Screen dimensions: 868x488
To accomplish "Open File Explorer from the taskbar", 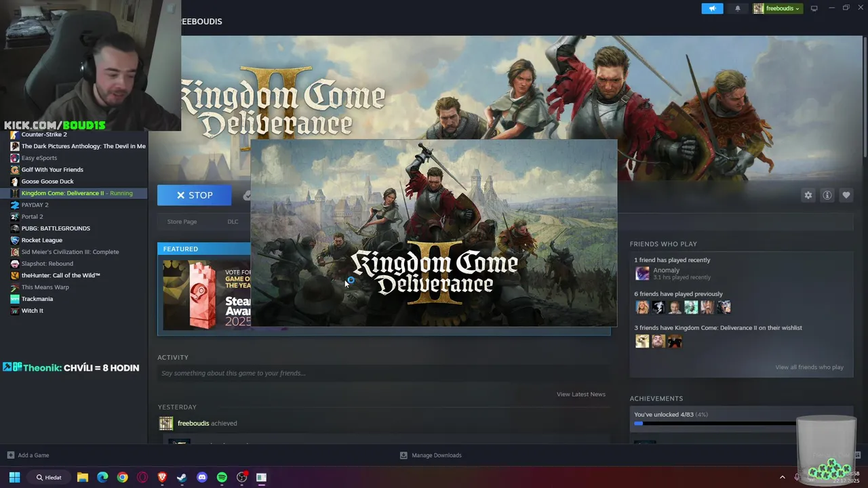I will (83, 477).
